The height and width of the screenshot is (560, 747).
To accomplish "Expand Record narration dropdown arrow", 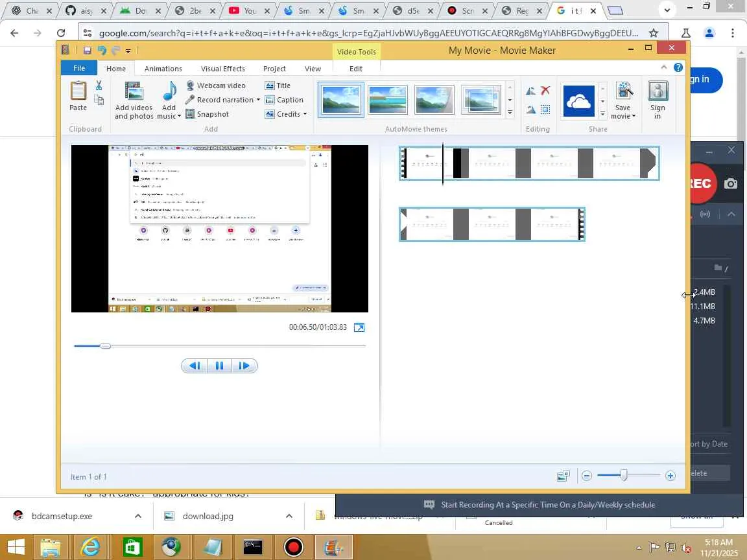I will tap(258, 100).
